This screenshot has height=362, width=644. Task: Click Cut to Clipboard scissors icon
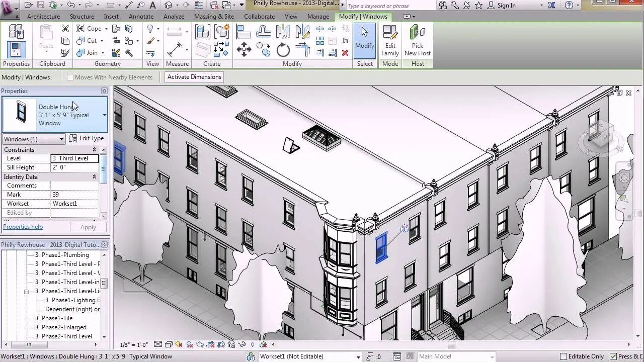point(65,29)
